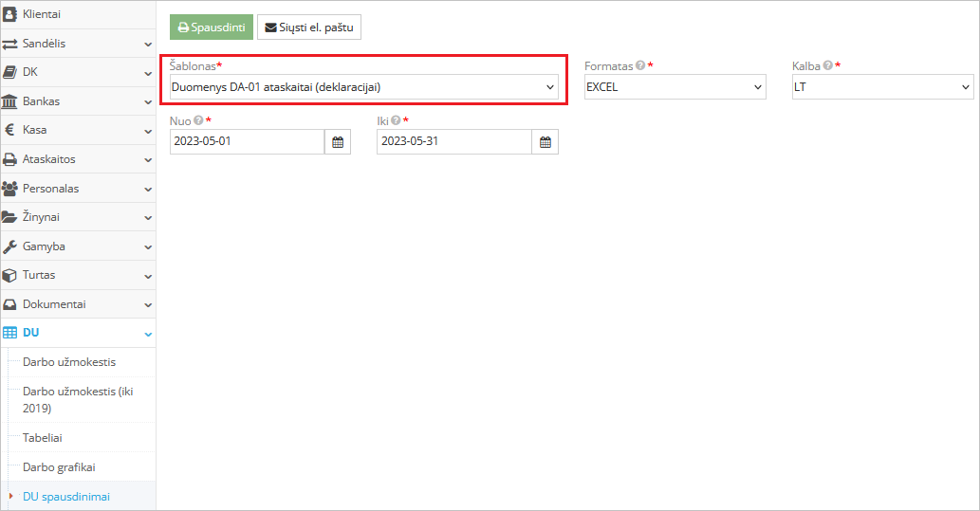Click help icon beside Iki label
Screen dimensions: 980x511
(396, 121)
